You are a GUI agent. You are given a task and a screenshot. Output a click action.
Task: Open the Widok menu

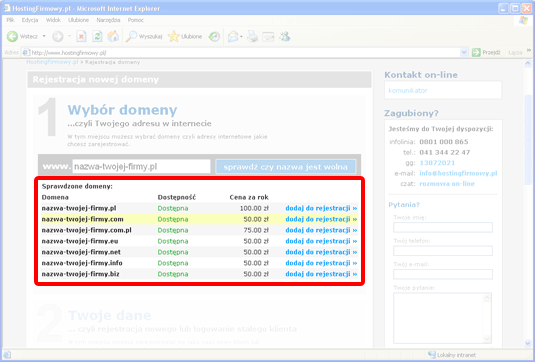coord(53,20)
